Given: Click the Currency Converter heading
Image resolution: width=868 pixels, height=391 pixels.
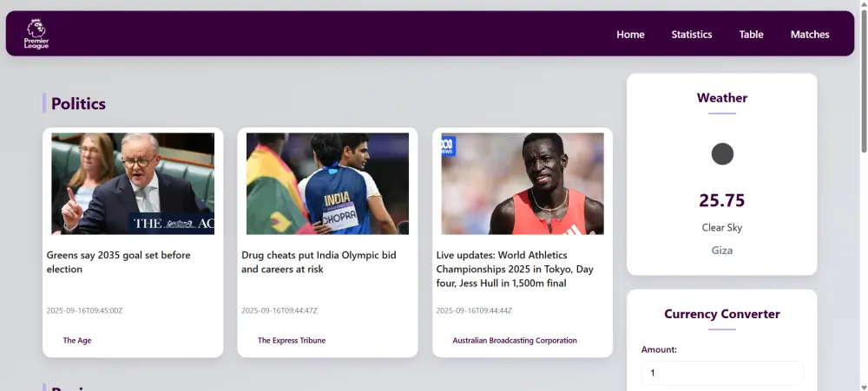Looking at the screenshot, I should point(722,314).
